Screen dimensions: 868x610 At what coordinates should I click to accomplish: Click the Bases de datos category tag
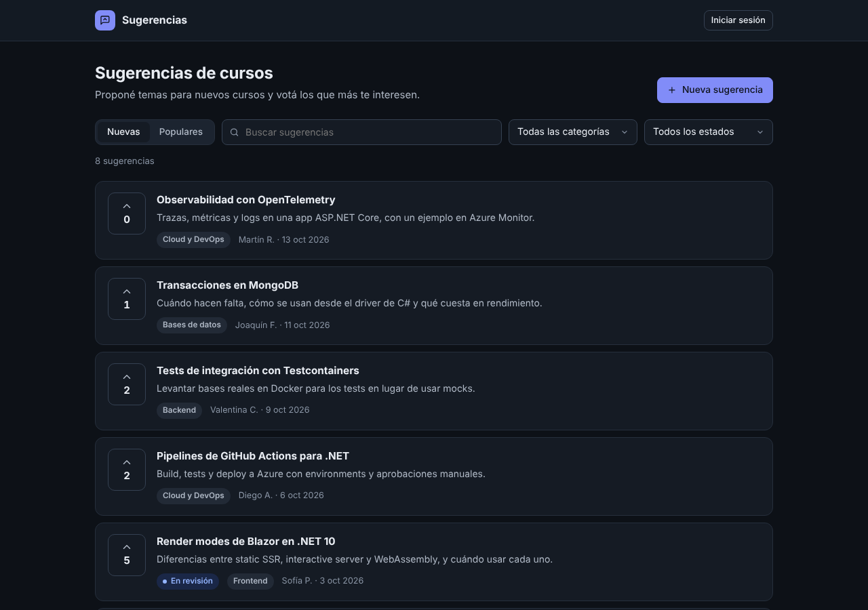point(192,325)
